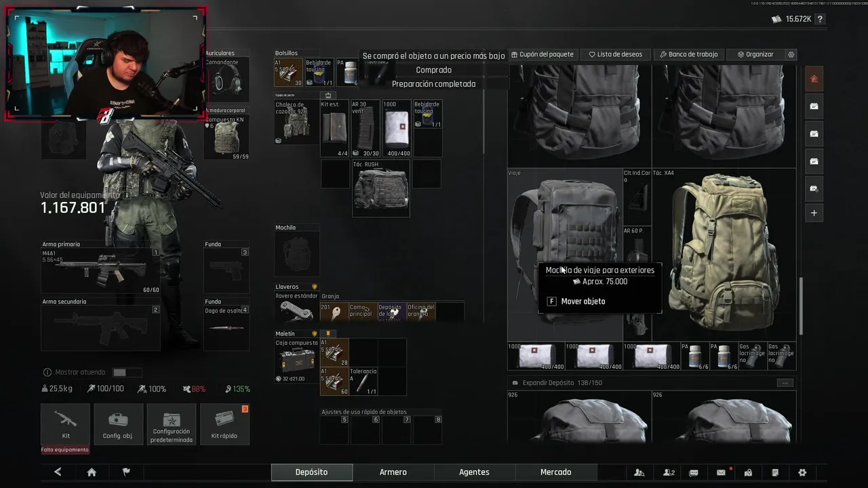Open Lista de deseos wishlist

tap(616, 54)
